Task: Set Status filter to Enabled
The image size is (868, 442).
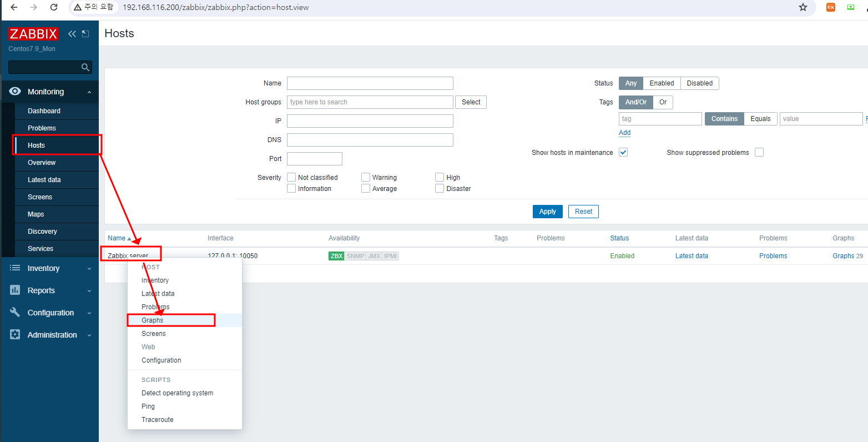Action: click(662, 83)
